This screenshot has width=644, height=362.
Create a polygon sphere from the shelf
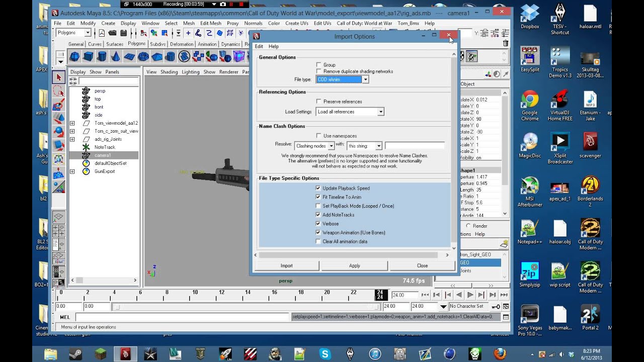click(x=74, y=56)
